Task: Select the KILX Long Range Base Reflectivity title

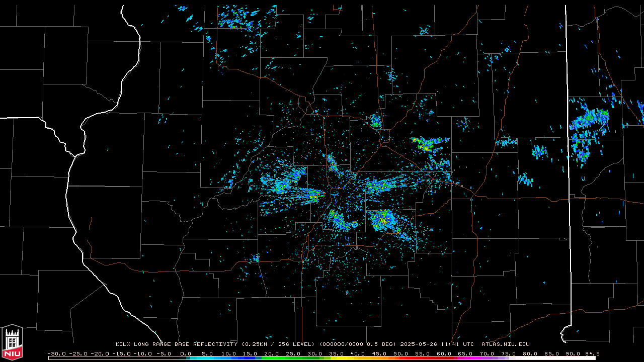Action: point(177,344)
